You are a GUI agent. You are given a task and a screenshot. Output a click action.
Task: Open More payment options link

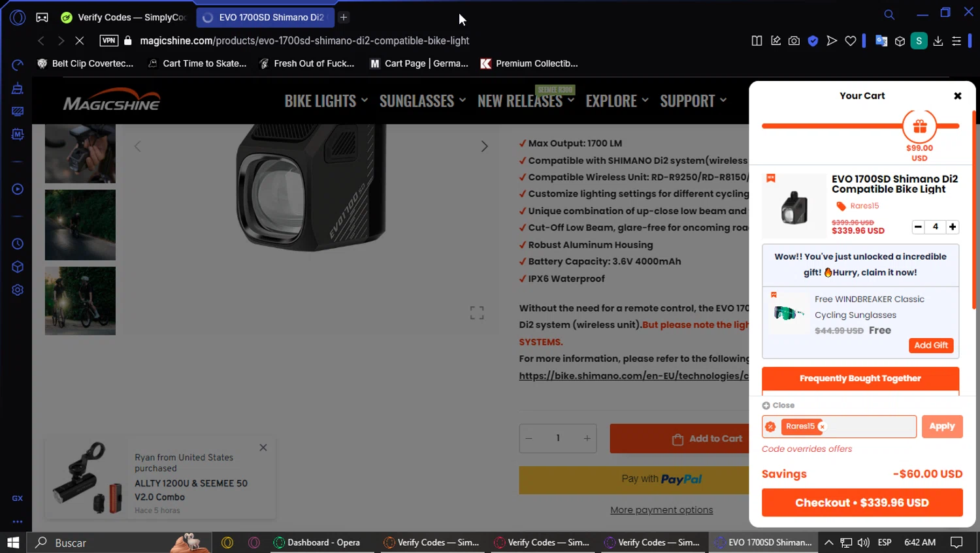click(x=661, y=510)
